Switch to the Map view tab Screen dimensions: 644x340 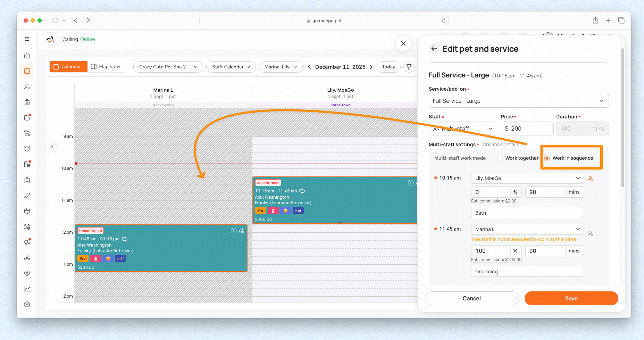point(106,67)
